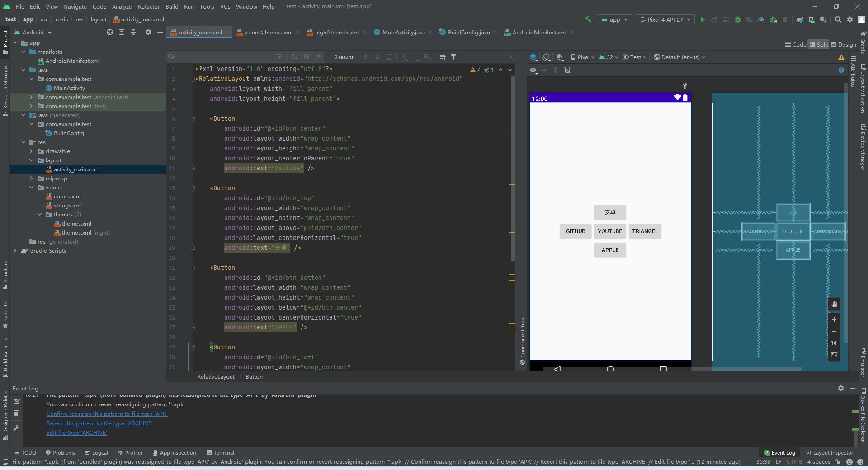Sync Project with Gradle Files icon
This screenshot has width=868, height=470.
tap(800, 19)
